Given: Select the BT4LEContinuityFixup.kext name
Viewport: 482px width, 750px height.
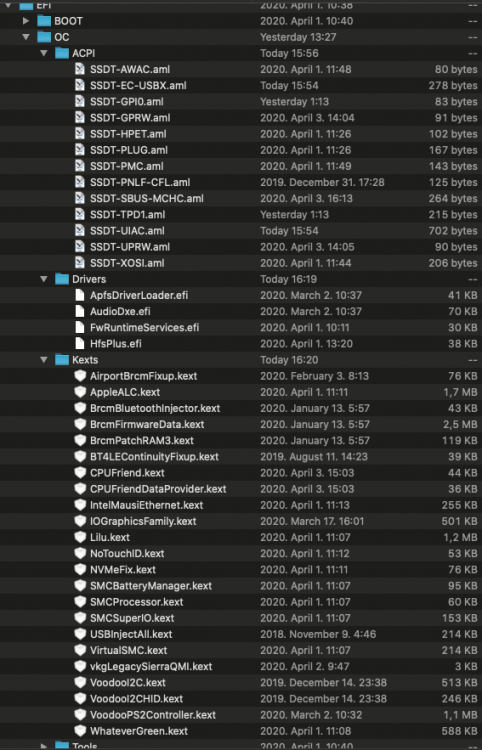Looking at the screenshot, I should 154,456.
